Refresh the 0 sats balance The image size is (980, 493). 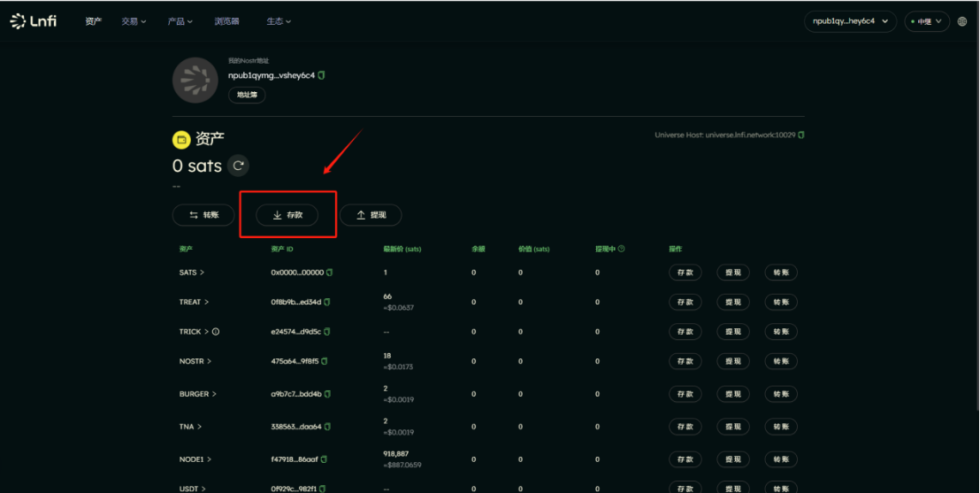[238, 166]
